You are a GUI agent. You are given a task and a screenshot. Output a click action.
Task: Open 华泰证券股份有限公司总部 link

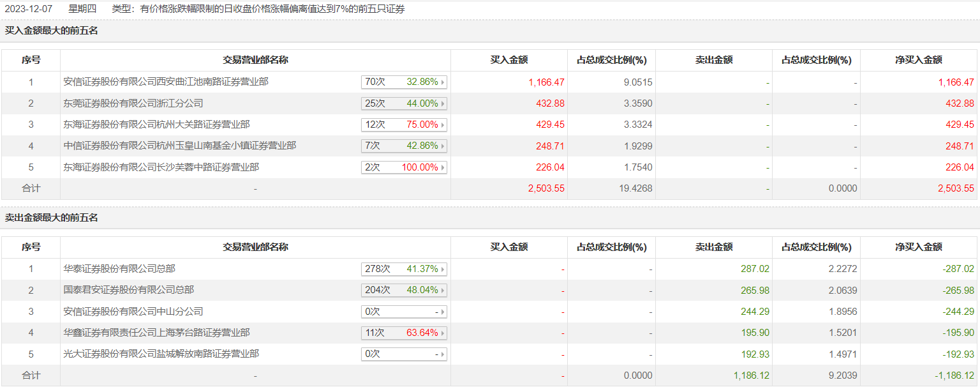click(119, 269)
